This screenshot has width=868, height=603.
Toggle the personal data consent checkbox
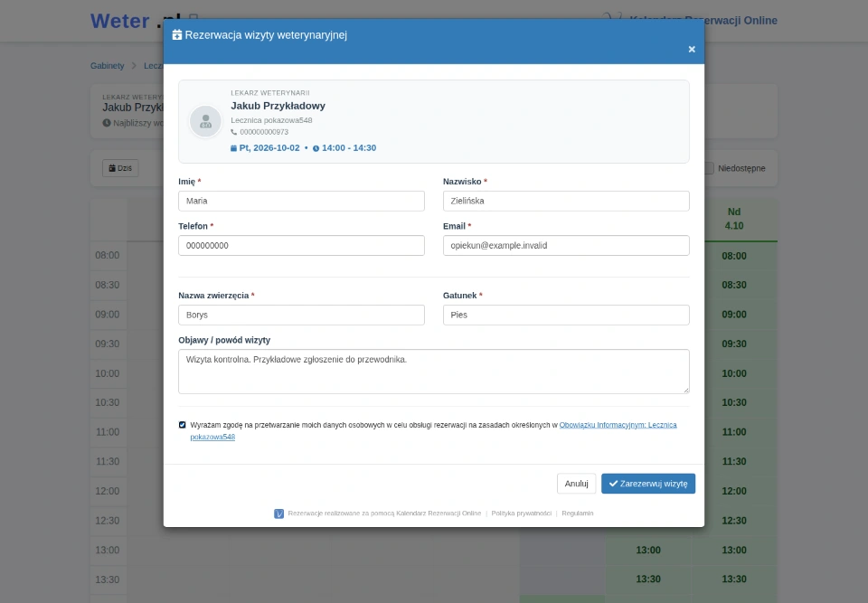click(182, 425)
